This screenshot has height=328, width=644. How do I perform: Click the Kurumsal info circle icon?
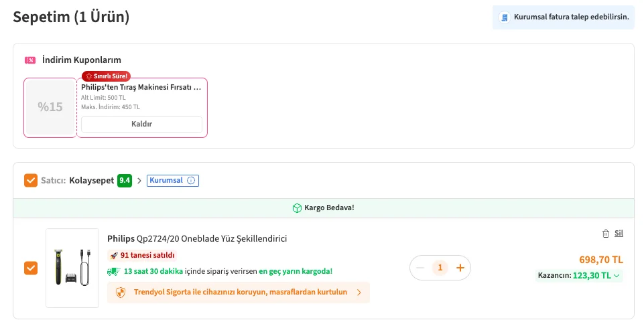pos(191,181)
